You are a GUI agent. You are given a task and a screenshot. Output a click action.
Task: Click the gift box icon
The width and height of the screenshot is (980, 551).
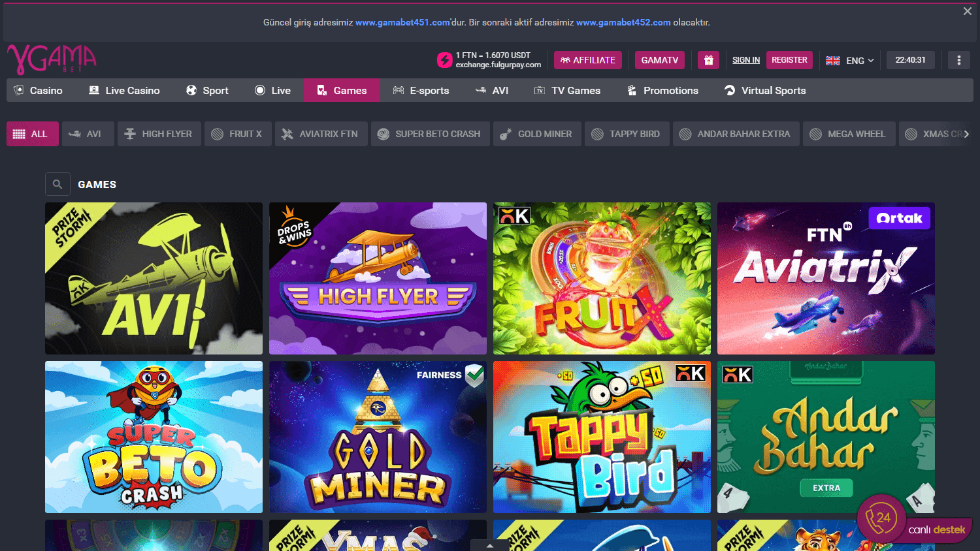[708, 59]
